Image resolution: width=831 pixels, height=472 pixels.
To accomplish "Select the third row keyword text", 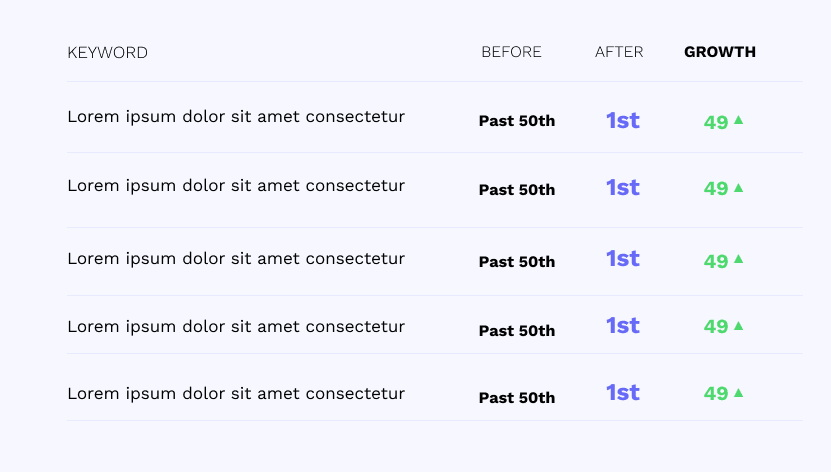I will pos(236,259).
